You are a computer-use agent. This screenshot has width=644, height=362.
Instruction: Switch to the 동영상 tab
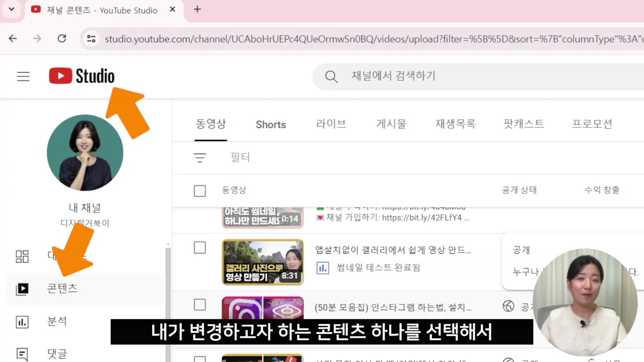click(x=211, y=124)
